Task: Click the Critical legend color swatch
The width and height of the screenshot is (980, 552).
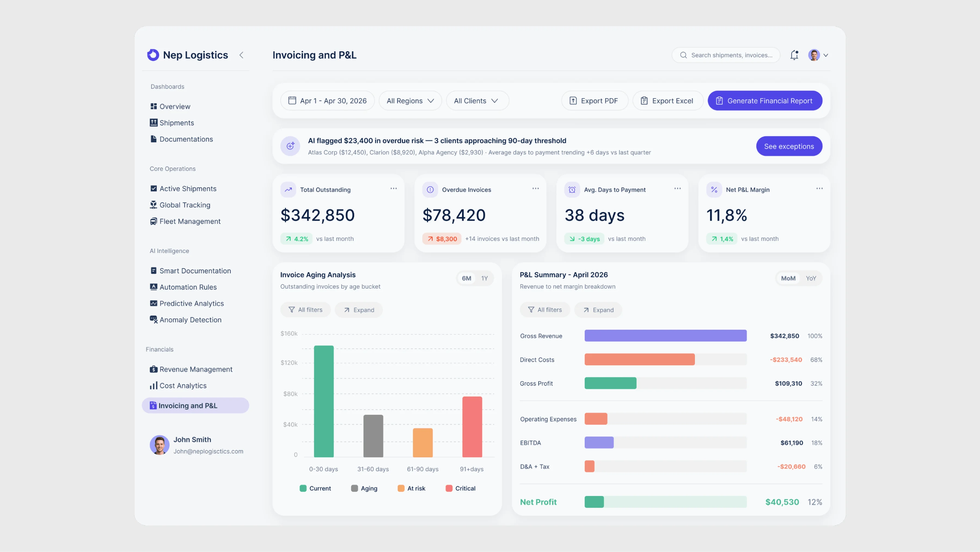Action: [x=449, y=489]
